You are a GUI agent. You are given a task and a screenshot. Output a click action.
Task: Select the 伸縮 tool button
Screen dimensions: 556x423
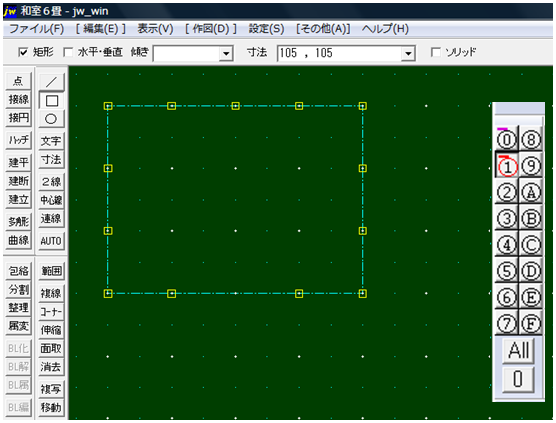coord(51,330)
